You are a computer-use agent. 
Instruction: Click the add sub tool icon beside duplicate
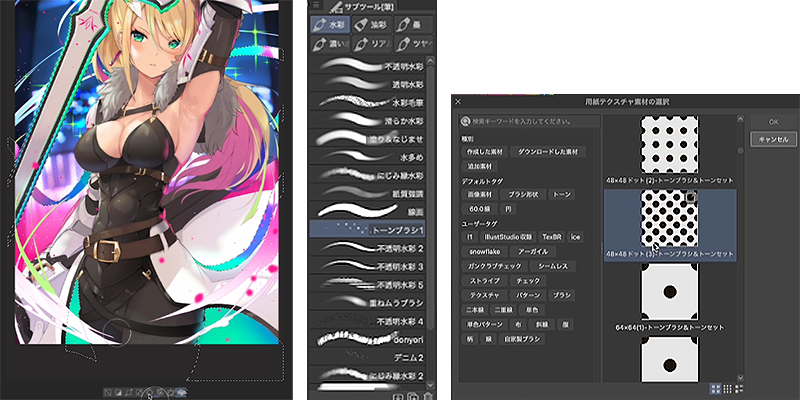tap(399, 396)
